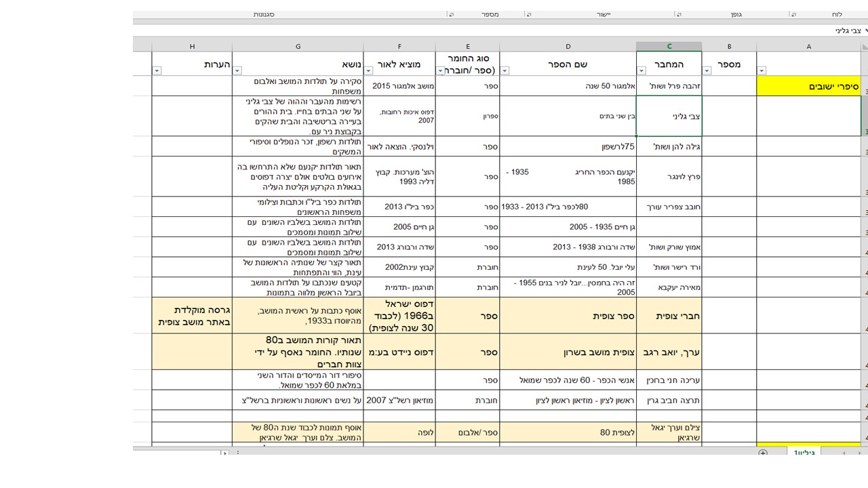This screenshot has height=488, width=868.
Task: Expand the סוג החומר column filter arrow
Action: coord(441,70)
